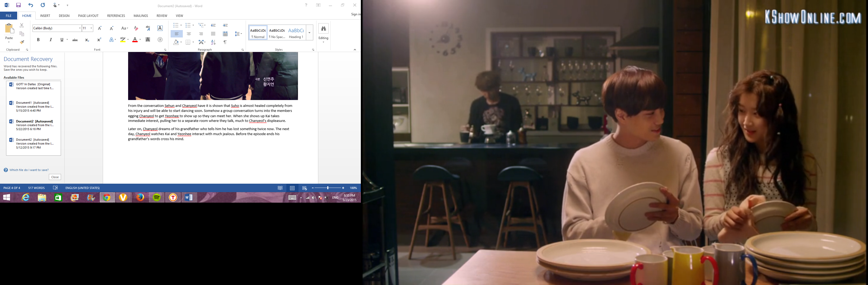
Task: Close the Document Recovery pane
Action: 55,177
